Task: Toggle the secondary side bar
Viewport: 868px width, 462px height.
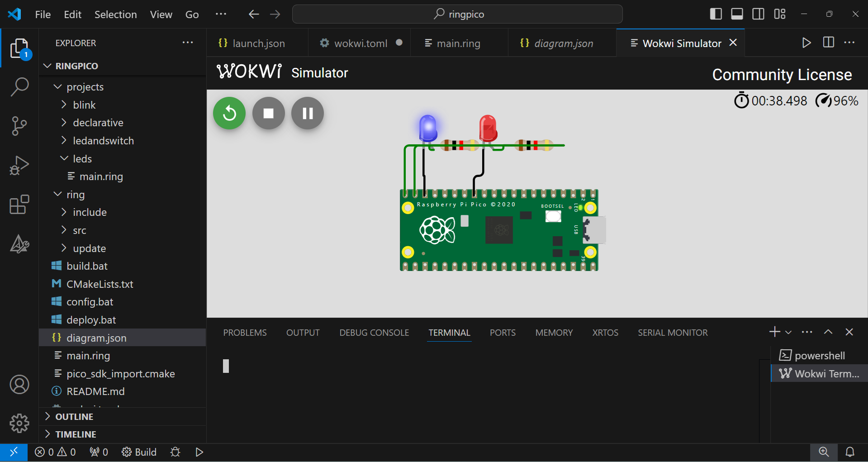Action: point(758,14)
